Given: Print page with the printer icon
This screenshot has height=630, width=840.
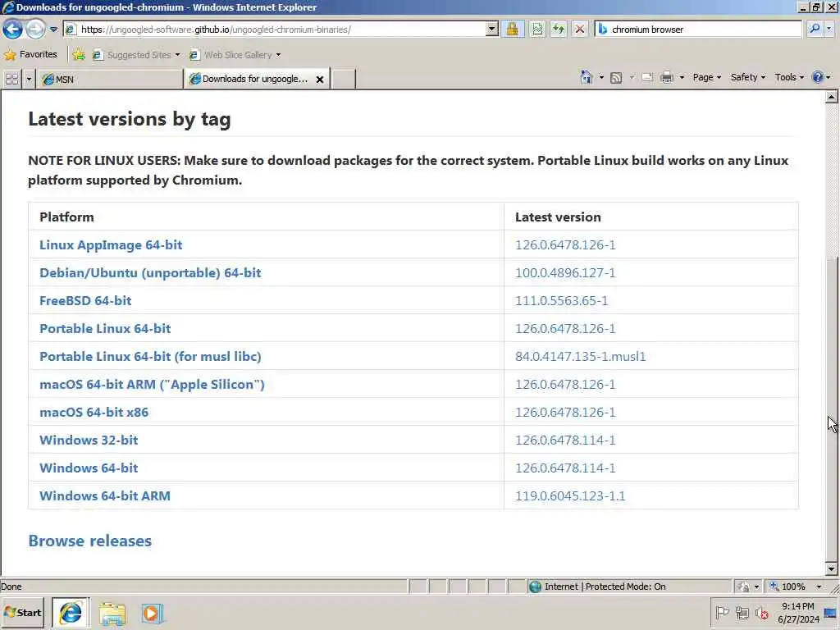Looking at the screenshot, I should pos(666,78).
